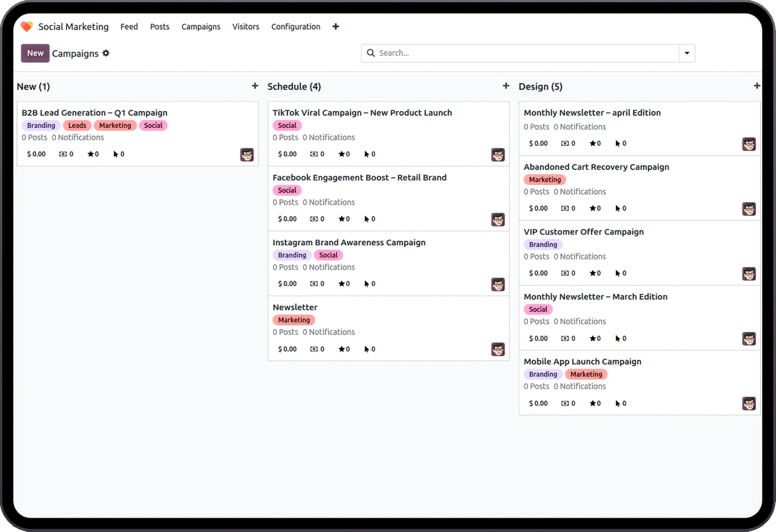Click 0 Posts on Facebook Engagement Boost card
The image size is (776, 532).
point(285,202)
